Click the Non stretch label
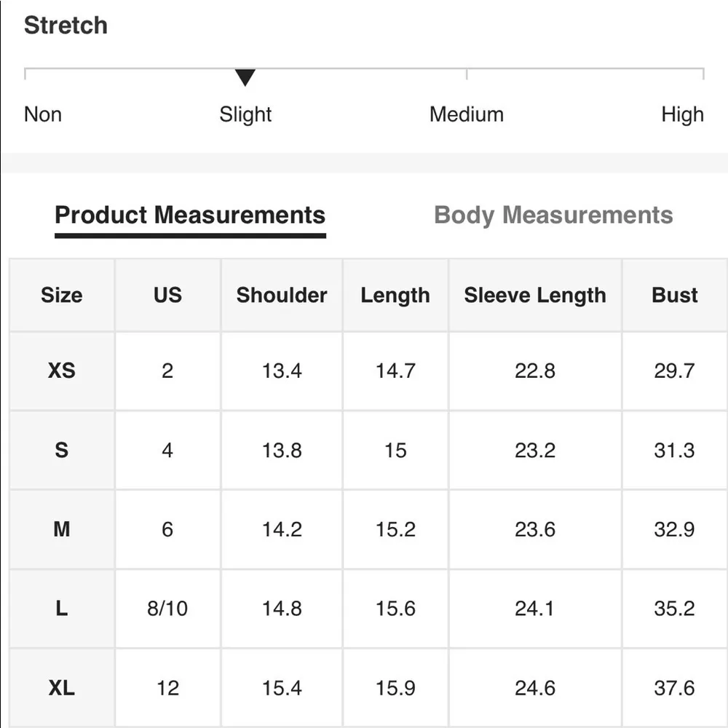 (43, 114)
